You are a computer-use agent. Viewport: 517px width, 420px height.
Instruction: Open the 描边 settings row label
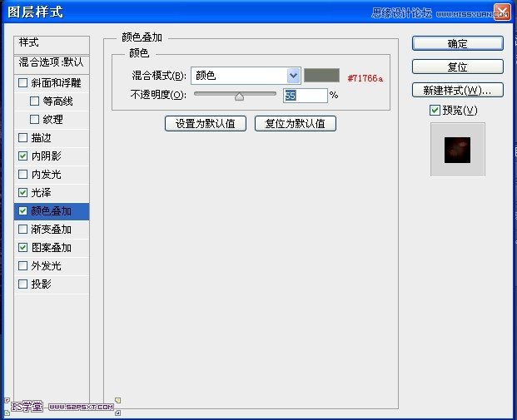point(42,137)
